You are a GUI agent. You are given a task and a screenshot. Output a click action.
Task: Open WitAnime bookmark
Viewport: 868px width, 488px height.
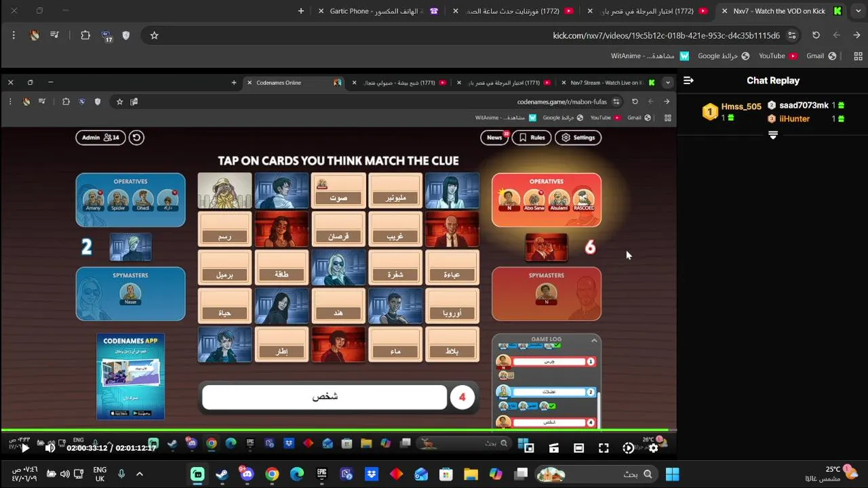point(650,56)
